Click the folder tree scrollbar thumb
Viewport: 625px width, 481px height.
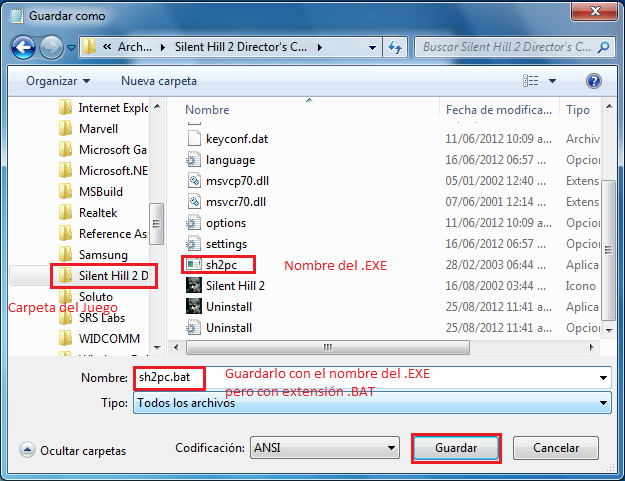[157, 224]
